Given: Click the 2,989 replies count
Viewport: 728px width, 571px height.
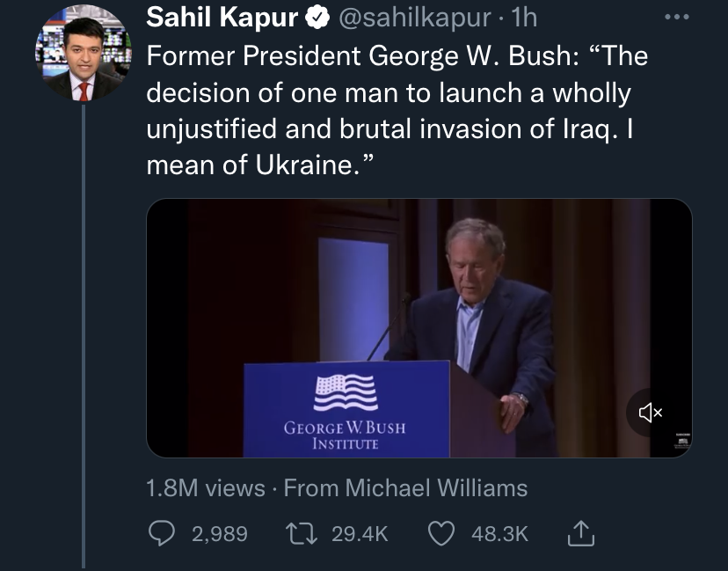Looking at the screenshot, I should (x=219, y=533).
